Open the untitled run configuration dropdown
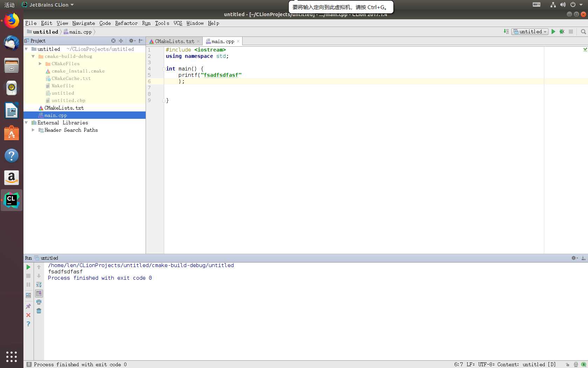The width and height of the screenshot is (588, 368). 530,32
